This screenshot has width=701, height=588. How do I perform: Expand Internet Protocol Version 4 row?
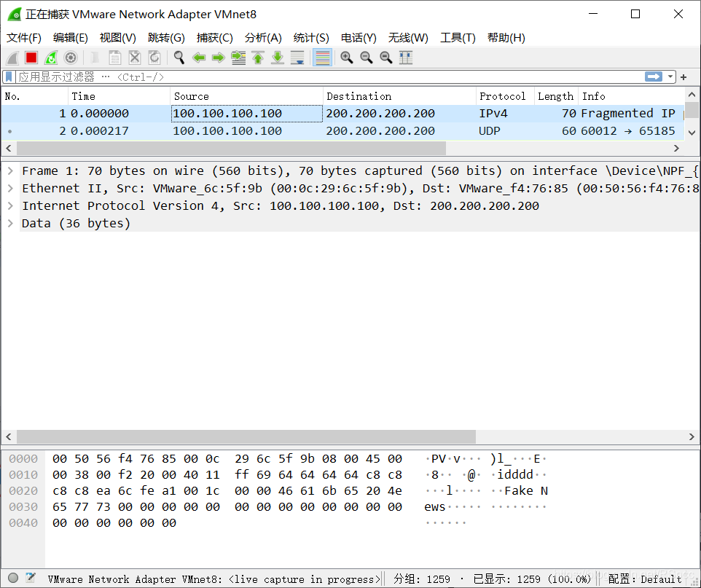point(10,205)
